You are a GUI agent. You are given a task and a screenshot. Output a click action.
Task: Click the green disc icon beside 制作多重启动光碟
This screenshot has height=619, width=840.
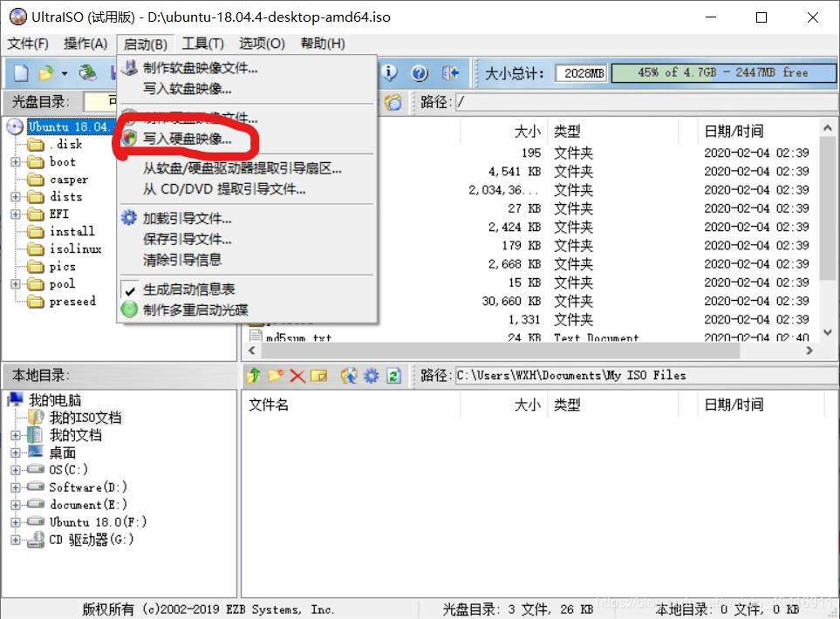pyautogui.click(x=129, y=309)
